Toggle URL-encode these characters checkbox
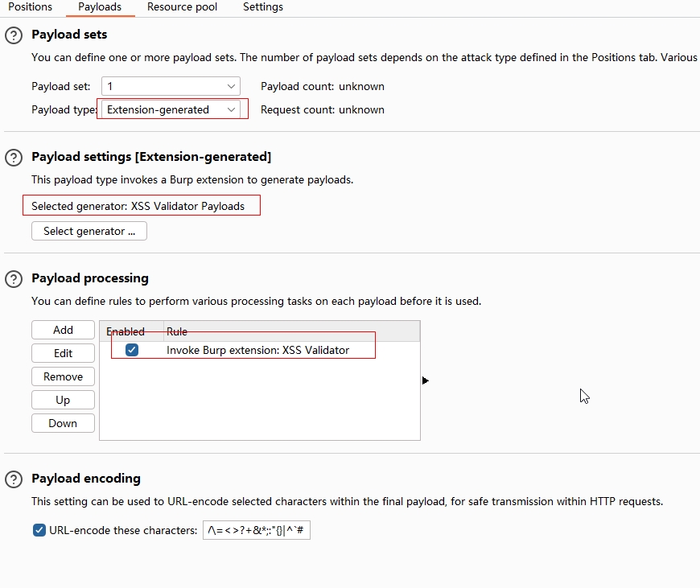This screenshot has width=700, height=588. tap(39, 530)
